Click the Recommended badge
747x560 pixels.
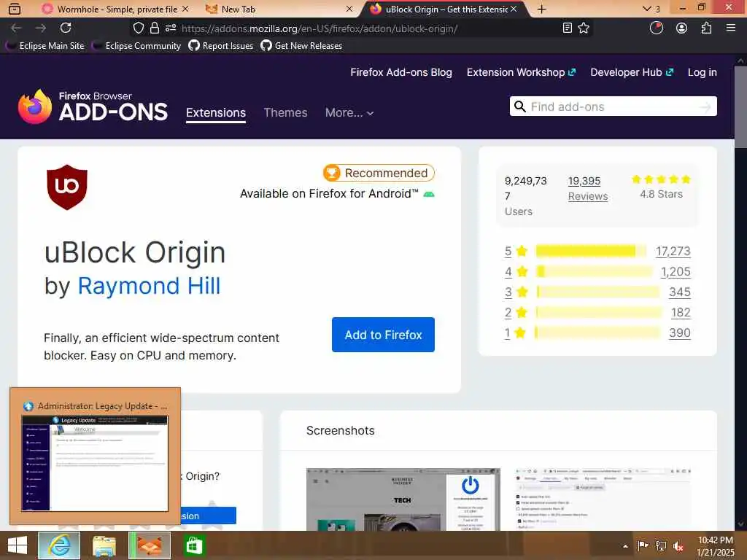[379, 173]
